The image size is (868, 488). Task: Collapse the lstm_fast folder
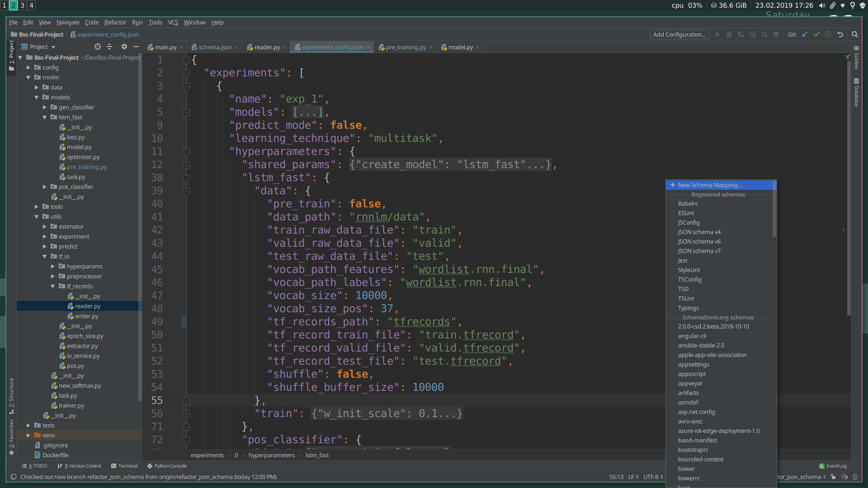(x=45, y=117)
